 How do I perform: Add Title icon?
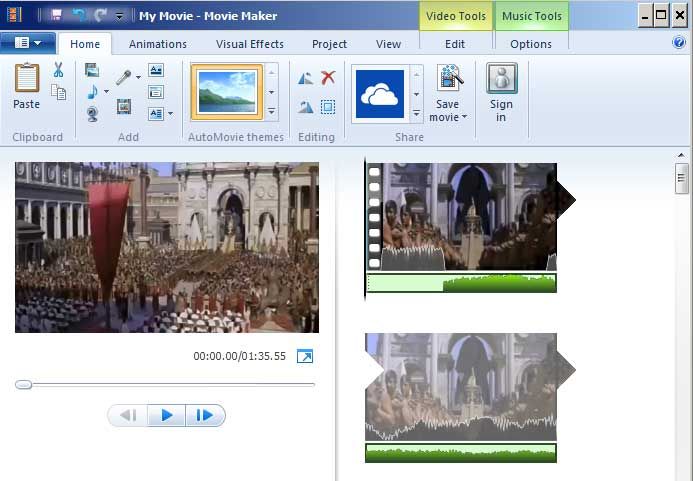(x=156, y=70)
